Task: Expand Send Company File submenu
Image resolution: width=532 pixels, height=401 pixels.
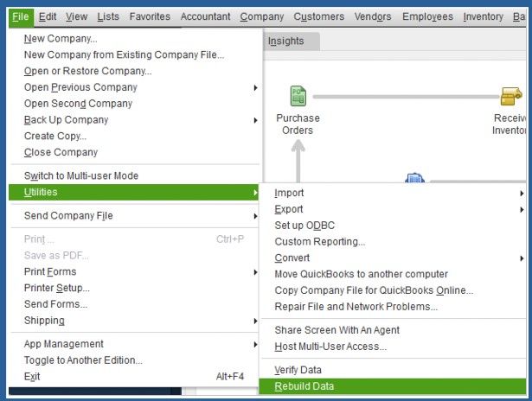Action: coord(134,216)
